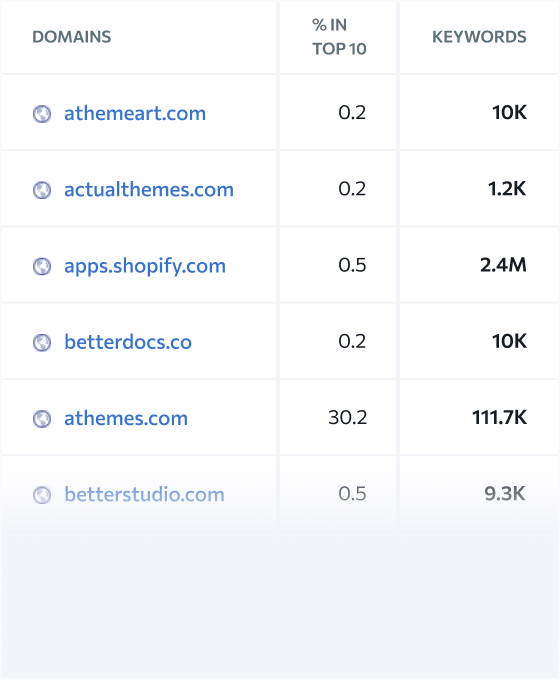Image resolution: width=560 pixels, height=680 pixels.
Task: Open the actualthemes.com domain link
Action: (x=149, y=190)
